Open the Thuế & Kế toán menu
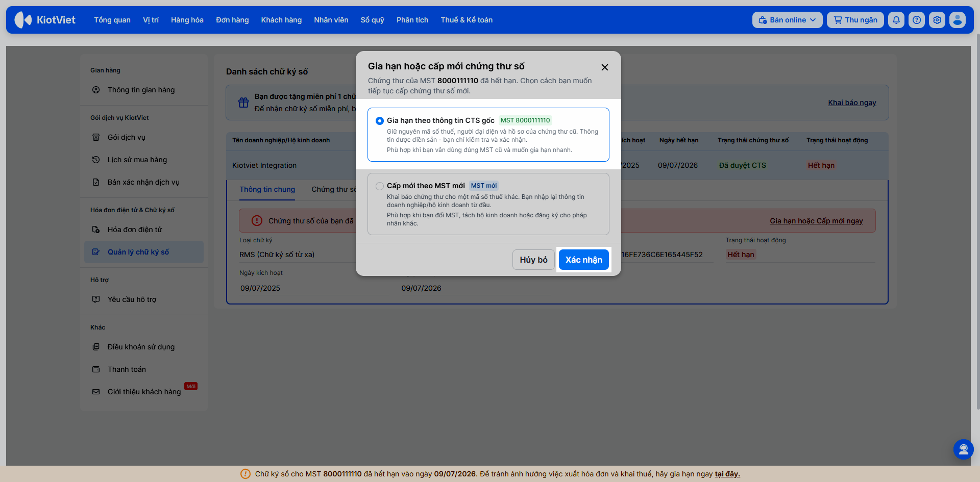Viewport: 980px width, 482px height. [x=467, y=20]
